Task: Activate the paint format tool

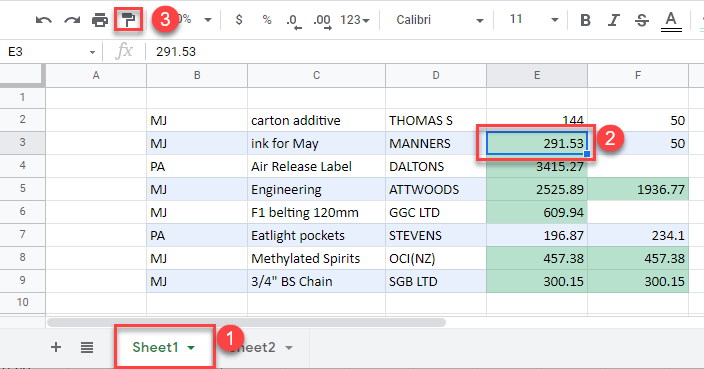Action: [x=128, y=20]
